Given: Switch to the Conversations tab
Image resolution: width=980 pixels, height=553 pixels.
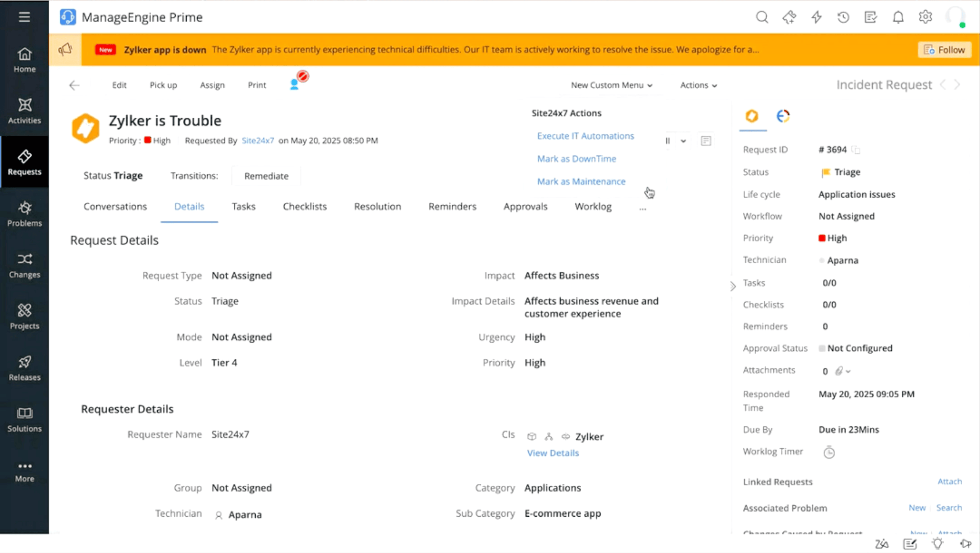Looking at the screenshot, I should click(115, 206).
